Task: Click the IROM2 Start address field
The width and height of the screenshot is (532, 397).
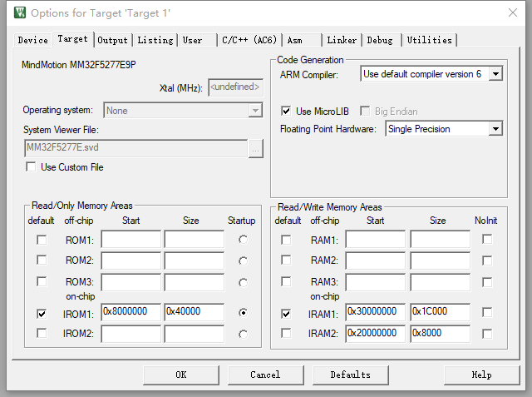Action: [131, 334]
